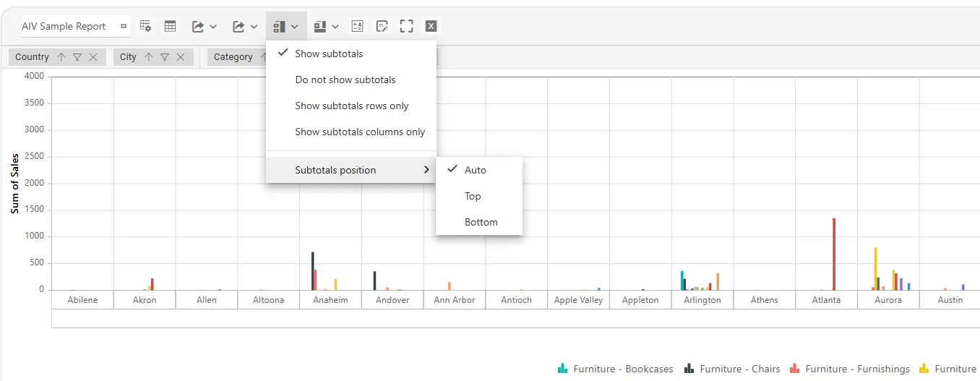Click the Furniture - Bookcases legend label
The height and width of the screenshot is (381, 980).
point(623,369)
